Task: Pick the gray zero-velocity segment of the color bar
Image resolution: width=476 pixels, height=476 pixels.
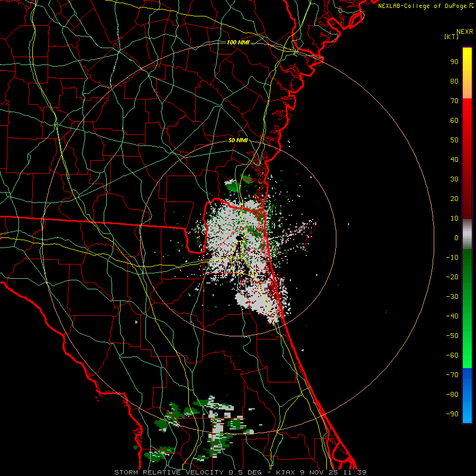Action: 467,234
